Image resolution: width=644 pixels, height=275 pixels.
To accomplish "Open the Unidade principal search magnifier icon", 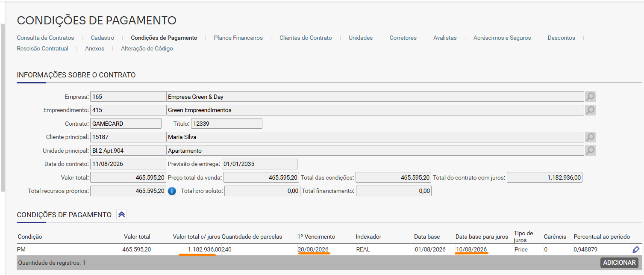I will (590, 151).
